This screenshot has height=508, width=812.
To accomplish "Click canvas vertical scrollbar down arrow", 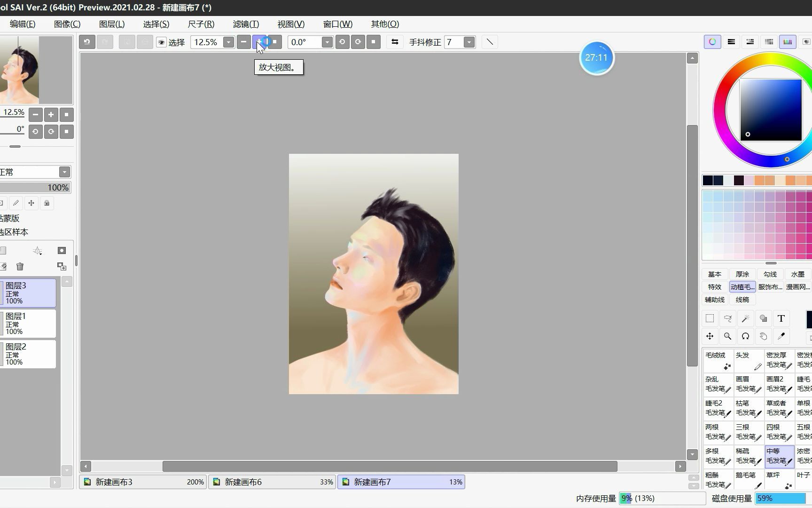I will click(x=692, y=454).
